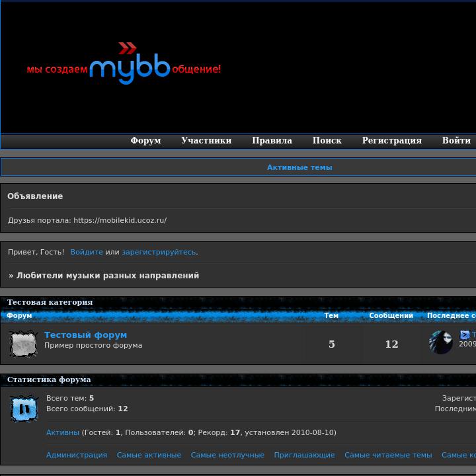Open the Самые читаемые темы link
The image size is (476, 476).
click(388, 455)
